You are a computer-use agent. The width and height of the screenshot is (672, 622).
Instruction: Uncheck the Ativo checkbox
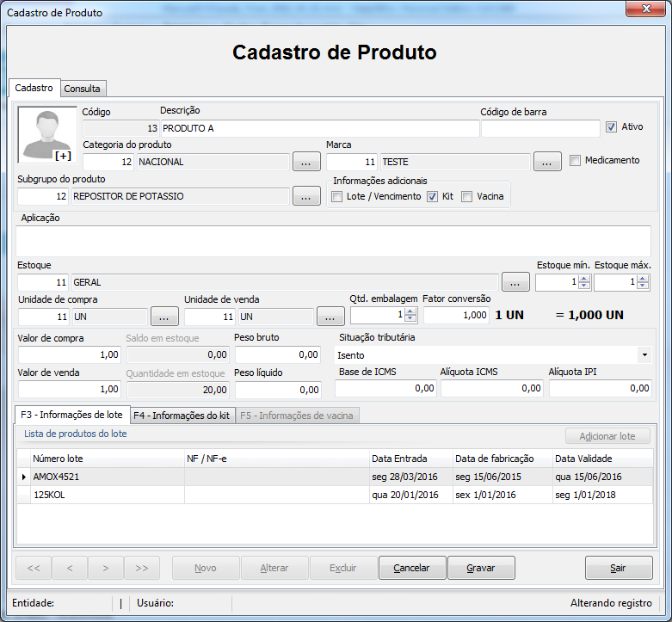click(x=611, y=126)
